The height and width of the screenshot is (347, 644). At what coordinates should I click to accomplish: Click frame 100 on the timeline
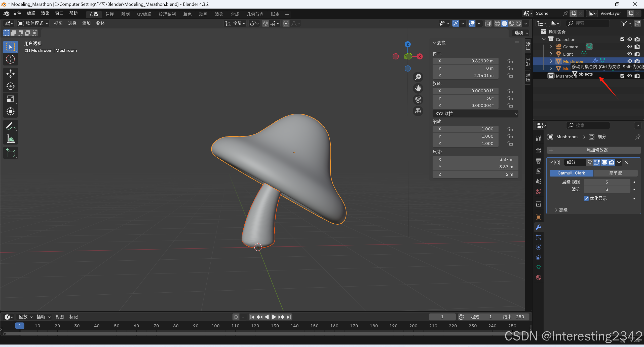215,326
